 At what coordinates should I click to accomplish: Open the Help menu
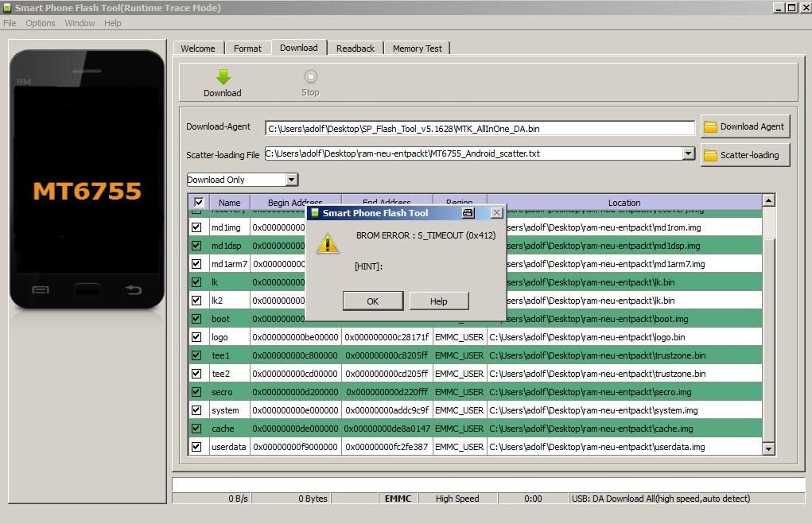tap(112, 23)
